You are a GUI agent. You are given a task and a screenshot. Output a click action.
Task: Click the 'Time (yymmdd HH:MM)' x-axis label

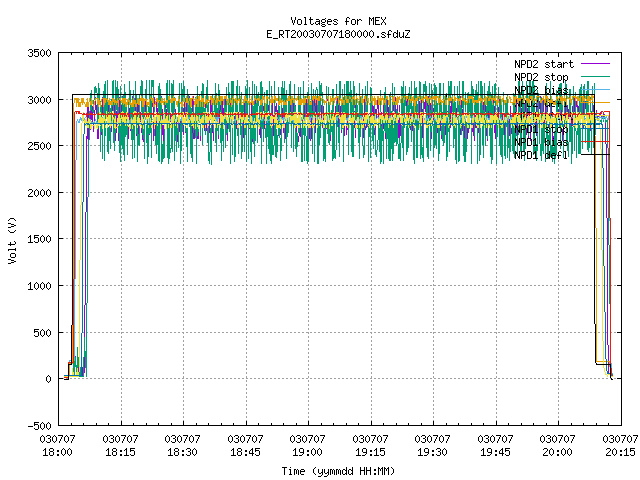338,471
